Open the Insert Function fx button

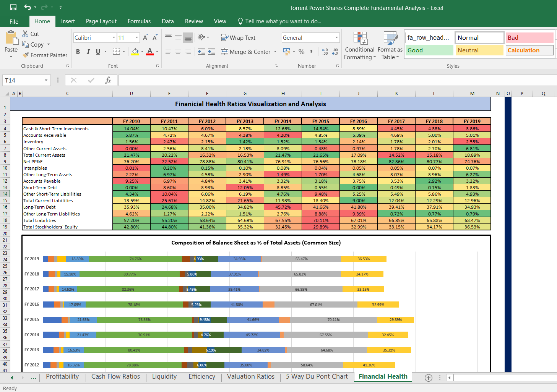[x=108, y=80]
